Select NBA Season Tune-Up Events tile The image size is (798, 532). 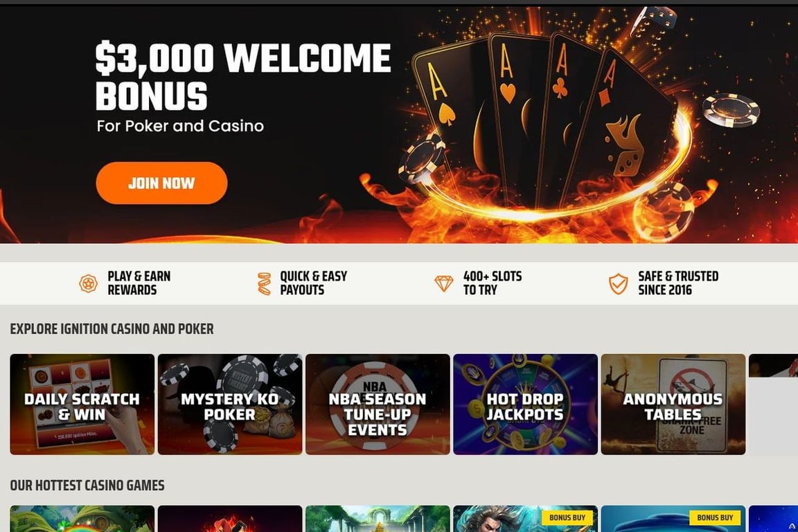[x=378, y=405]
